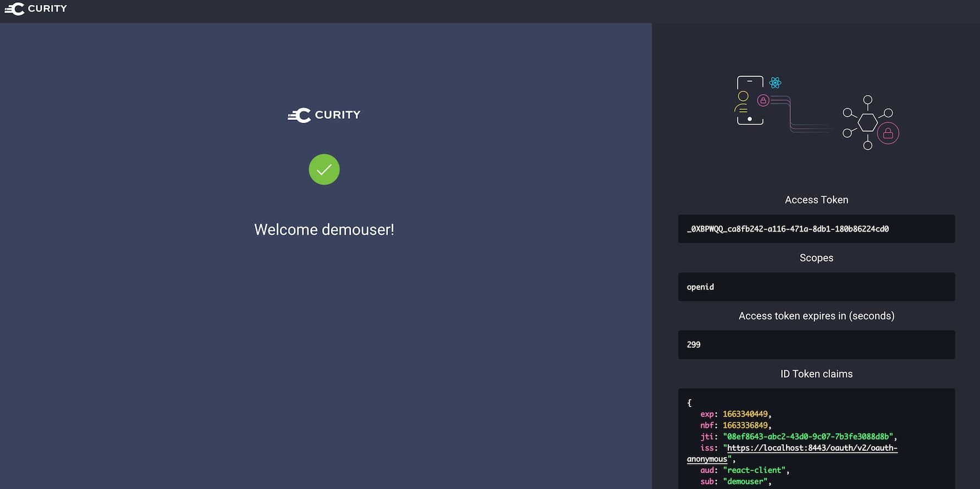Click the 'ID Token claims' heading
This screenshot has height=489, width=980.
pos(816,374)
